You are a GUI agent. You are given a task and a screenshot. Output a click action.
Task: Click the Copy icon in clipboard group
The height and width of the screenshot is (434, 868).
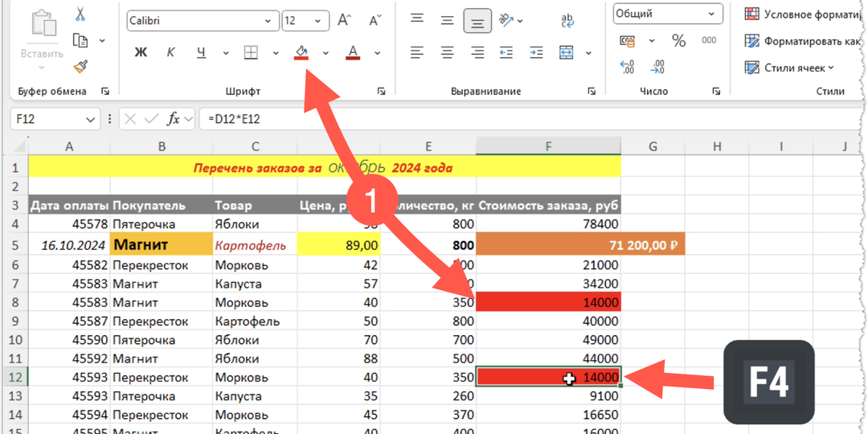pyautogui.click(x=81, y=40)
